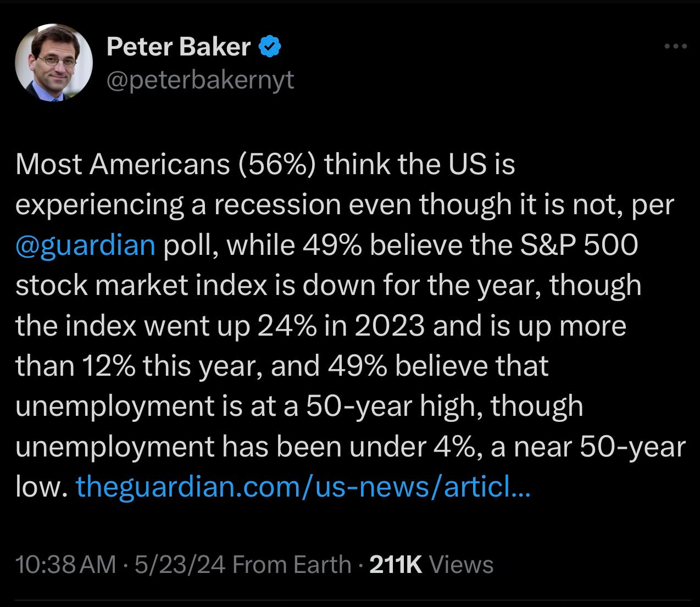
Task: Open the Peter Baker display name
Action: click(179, 47)
